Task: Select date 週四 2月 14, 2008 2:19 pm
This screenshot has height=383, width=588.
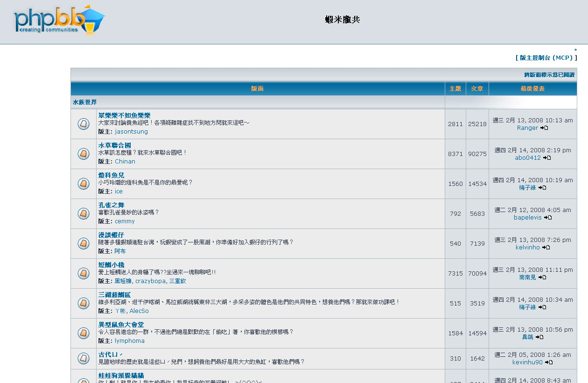Action: pos(532,150)
